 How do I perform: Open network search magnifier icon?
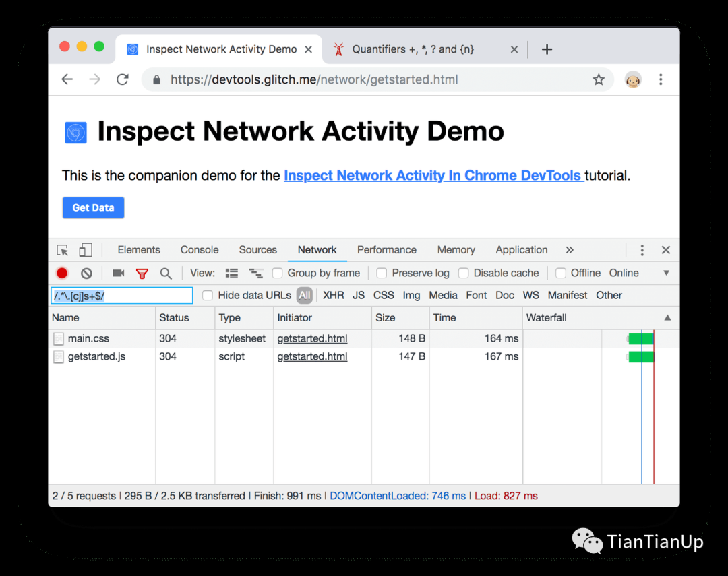click(166, 274)
